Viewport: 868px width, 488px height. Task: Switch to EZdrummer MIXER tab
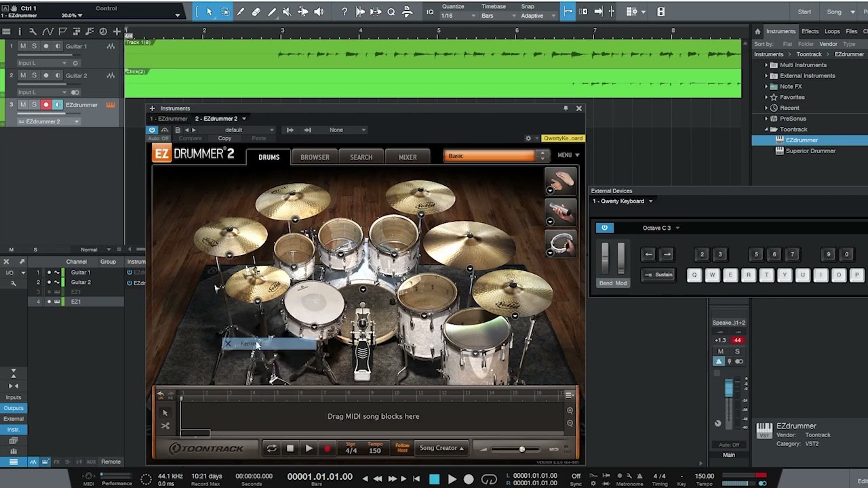(408, 157)
